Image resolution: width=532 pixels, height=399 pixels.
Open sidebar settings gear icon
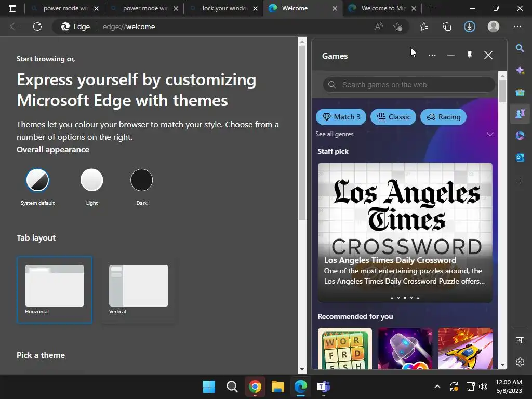tap(520, 362)
